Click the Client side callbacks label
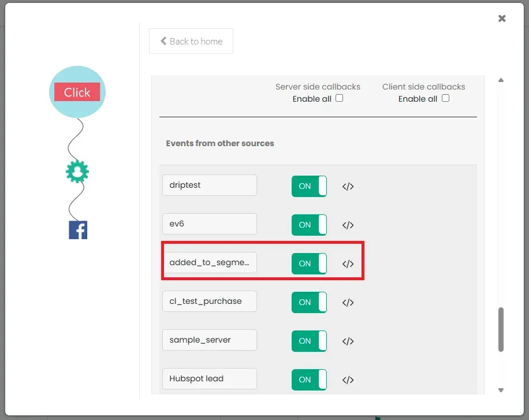529x420 pixels. pos(423,87)
